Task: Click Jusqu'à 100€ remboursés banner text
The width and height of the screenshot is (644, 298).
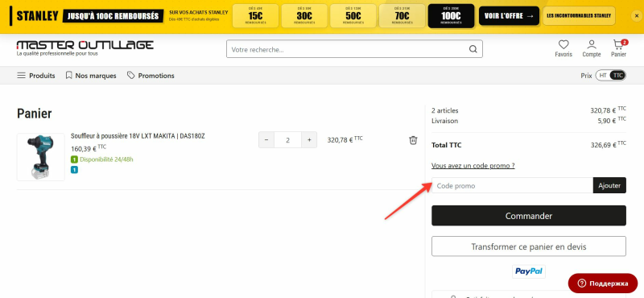Action: (x=113, y=16)
